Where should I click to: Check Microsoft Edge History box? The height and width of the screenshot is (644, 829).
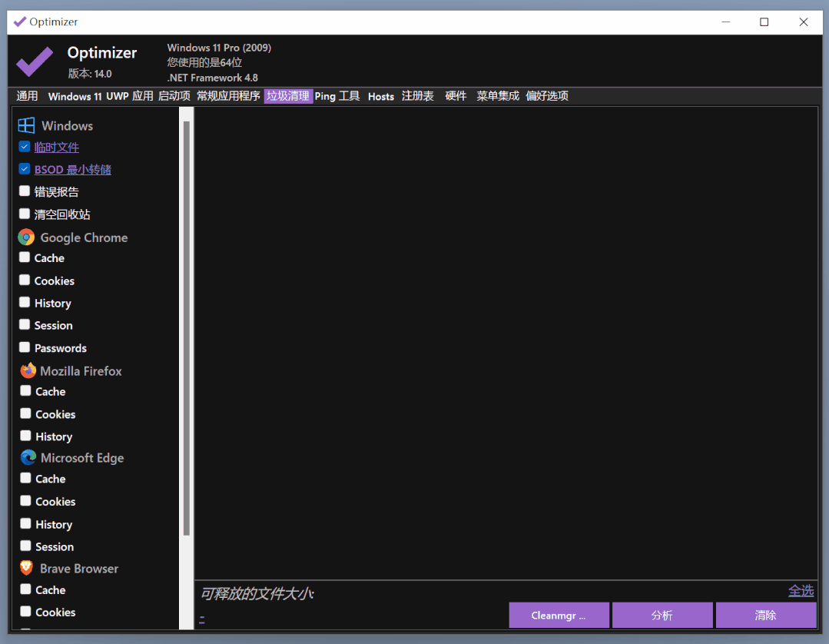(25, 523)
